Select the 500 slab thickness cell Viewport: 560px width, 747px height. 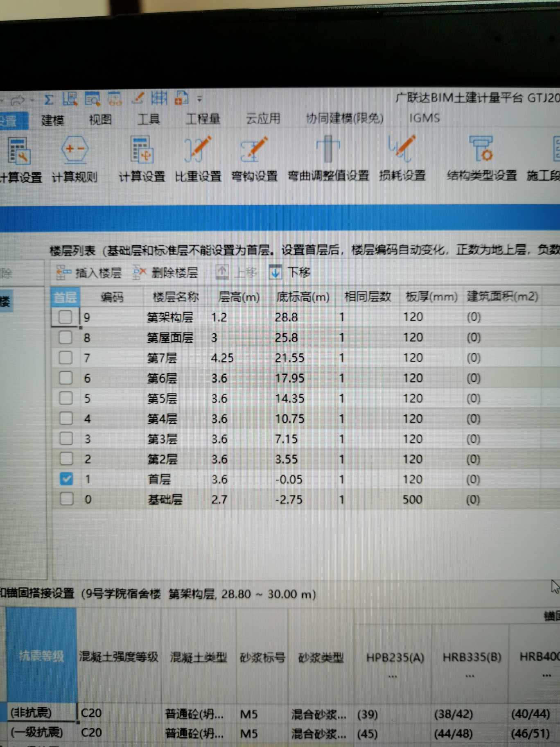pos(431,499)
